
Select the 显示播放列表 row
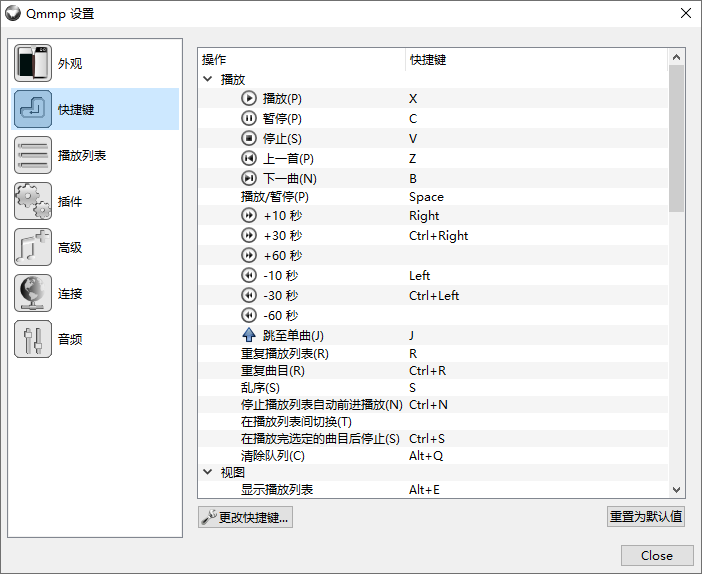(x=433, y=489)
